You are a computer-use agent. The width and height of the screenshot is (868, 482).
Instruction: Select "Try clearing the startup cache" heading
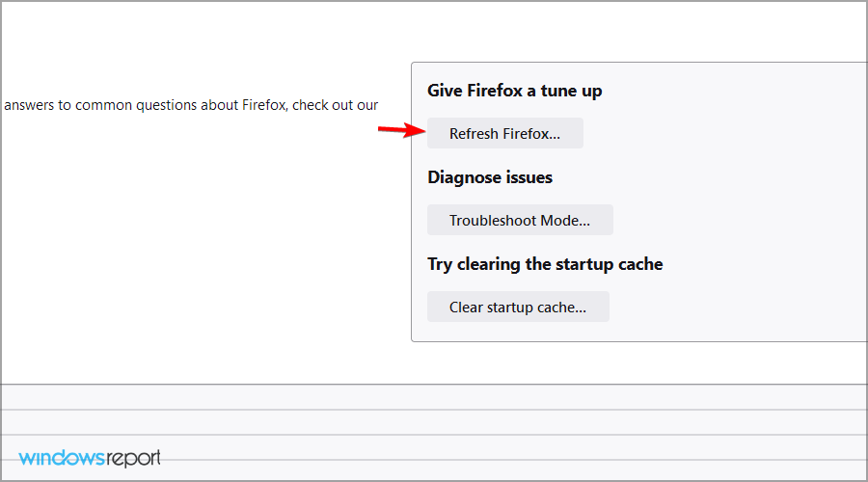545,264
